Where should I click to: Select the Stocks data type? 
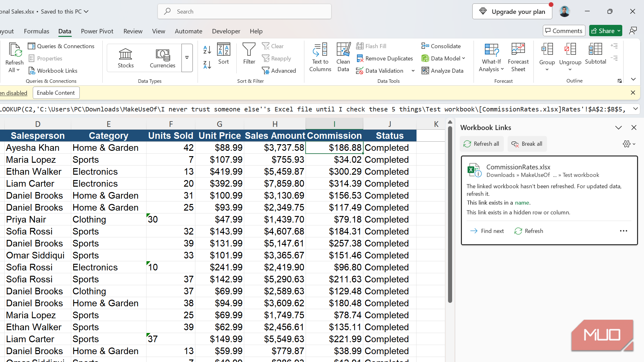pyautogui.click(x=125, y=58)
